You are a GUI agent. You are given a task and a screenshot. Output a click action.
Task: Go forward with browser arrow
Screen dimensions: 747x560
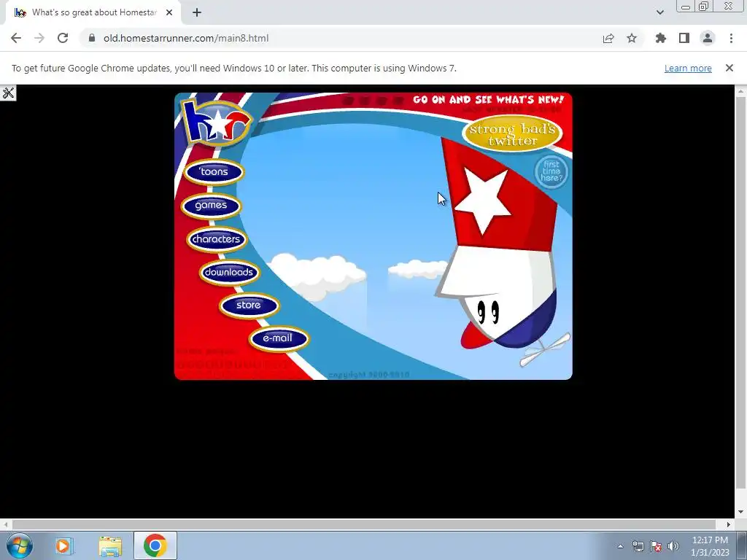click(x=39, y=38)
